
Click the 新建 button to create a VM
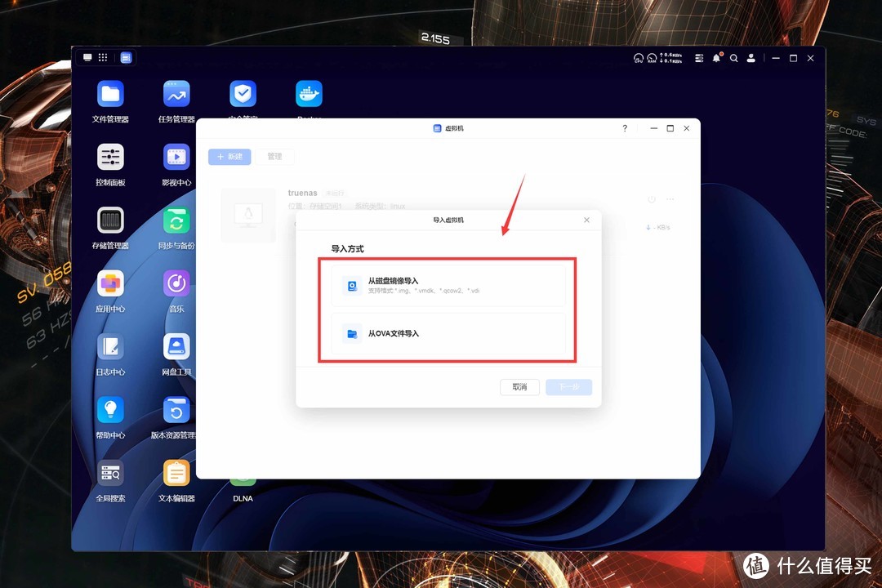[229, 156]
